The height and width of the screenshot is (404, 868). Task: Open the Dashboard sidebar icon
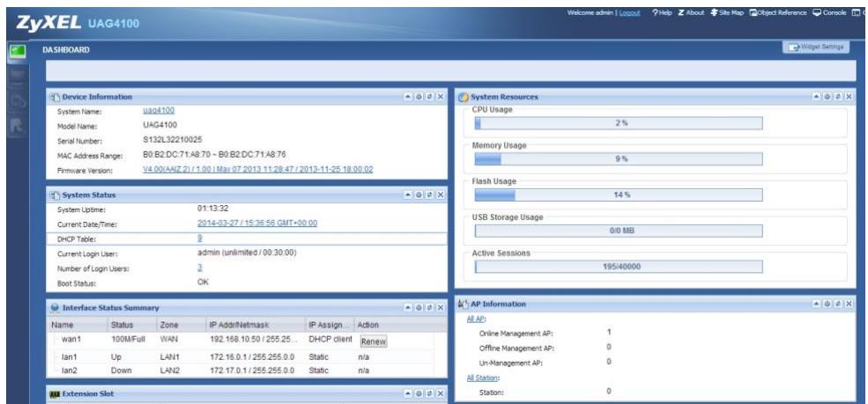click(x=18, y=51)
